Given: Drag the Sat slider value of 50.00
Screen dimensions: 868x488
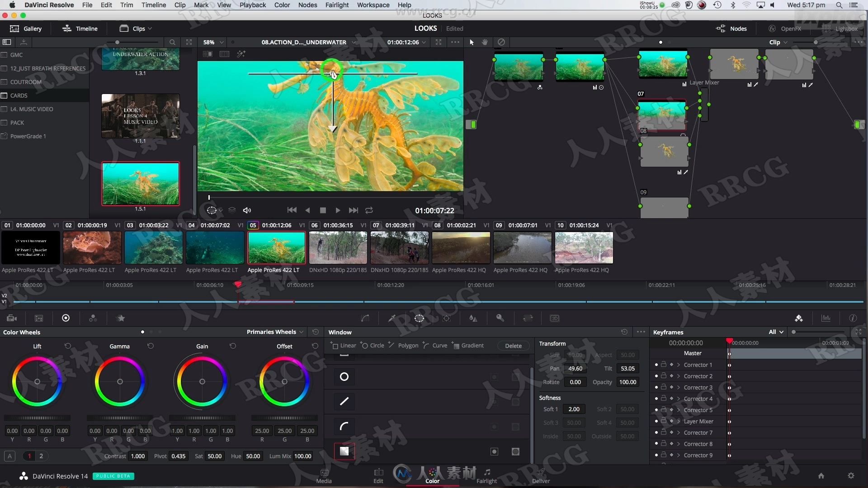Looking at the screenshot, I should coord(215,456).
